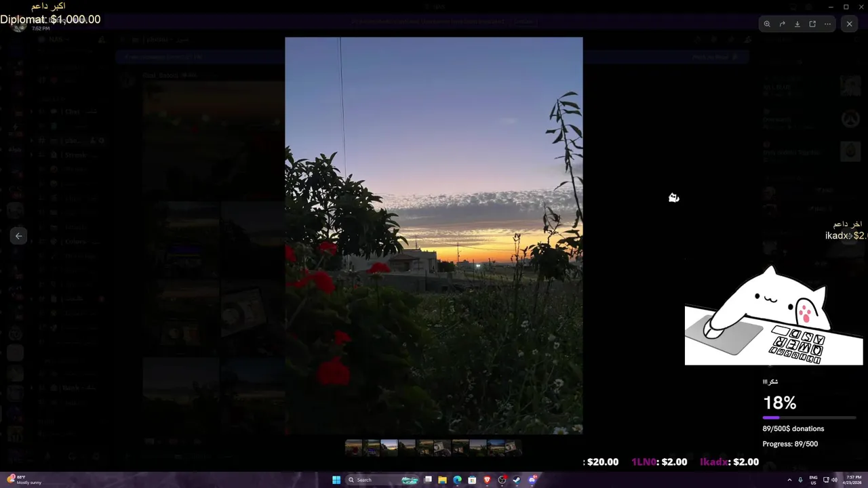Select the seventh thumbnail in the image strip

(460, 447)
